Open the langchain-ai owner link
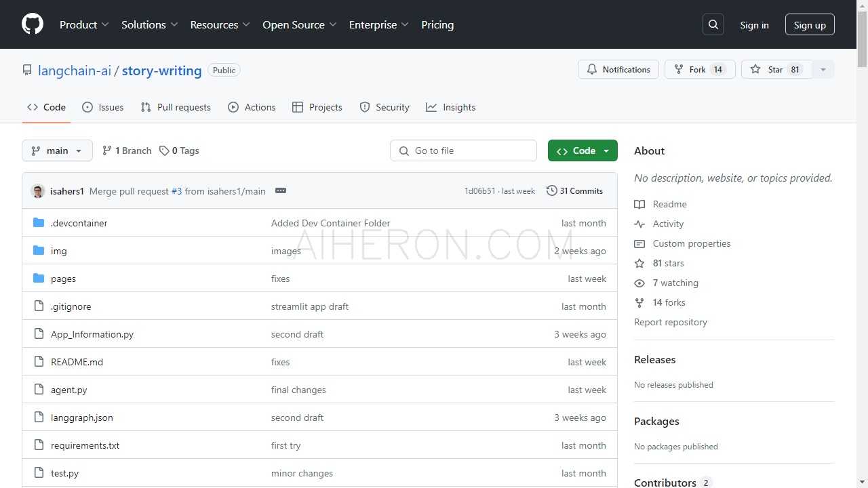The width and height of the screenshot is (868, 488). click(x=75, y=70)
